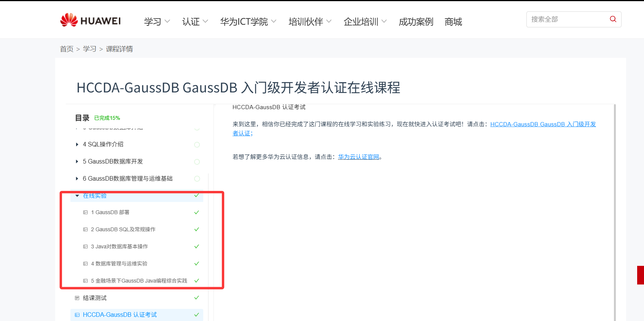Click the lab icon beside 3 Java对数据库基本操作

[86, 247]
